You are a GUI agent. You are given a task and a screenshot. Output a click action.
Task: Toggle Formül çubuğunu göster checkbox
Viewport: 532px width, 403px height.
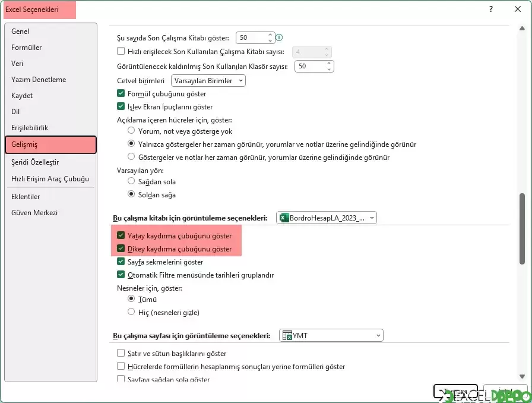[x=121, y=93]
